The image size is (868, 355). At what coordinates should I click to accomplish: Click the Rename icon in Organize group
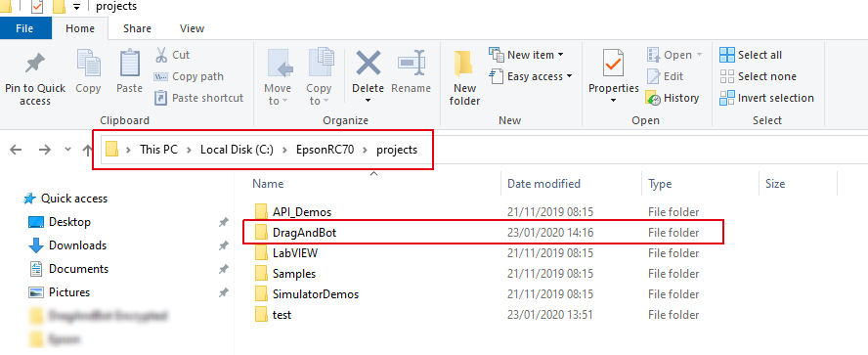411,63
